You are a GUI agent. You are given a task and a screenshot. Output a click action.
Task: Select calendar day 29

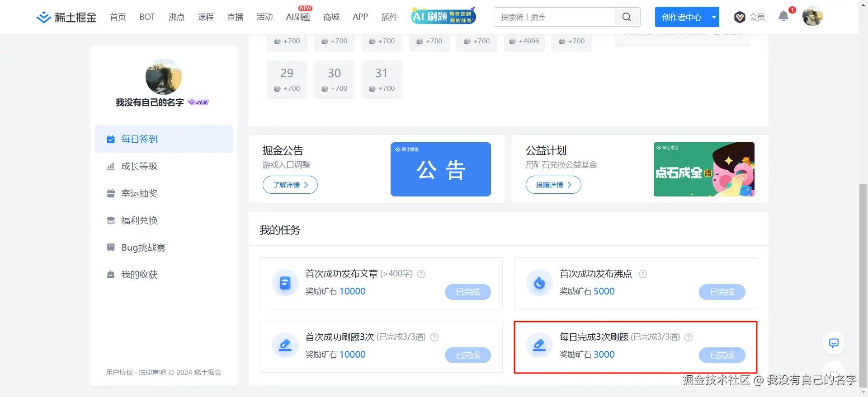(287, 79)
